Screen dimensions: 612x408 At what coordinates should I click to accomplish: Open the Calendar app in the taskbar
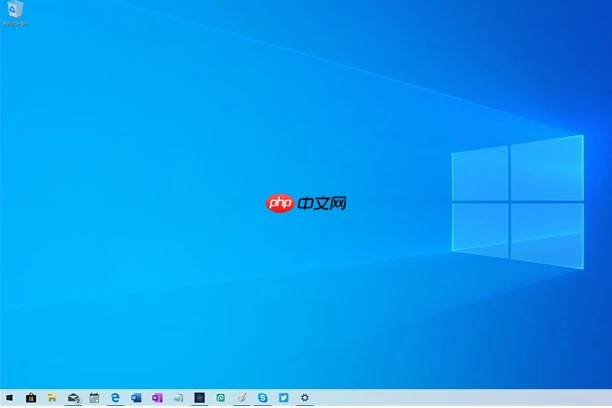(x=94, y=398)
